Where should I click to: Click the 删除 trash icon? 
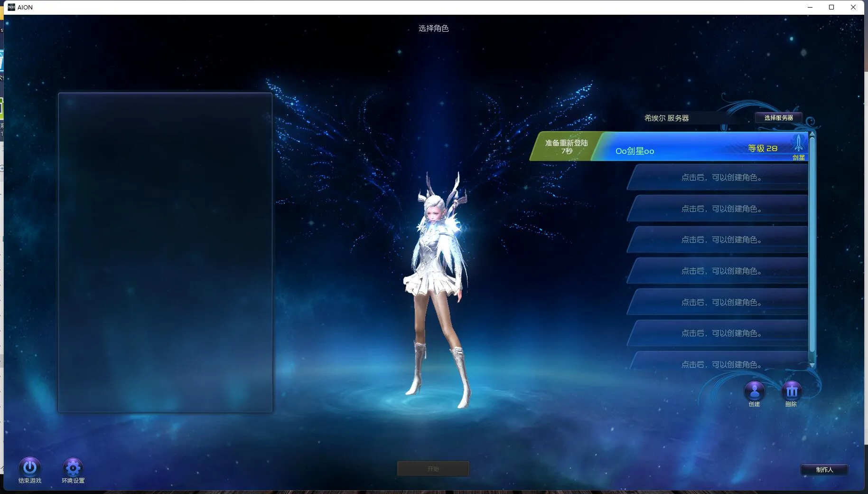tap(791, 391)
